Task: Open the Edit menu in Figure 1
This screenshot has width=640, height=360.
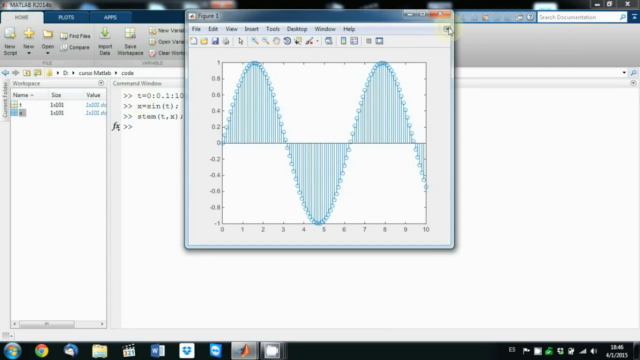Action: [213, 29]
